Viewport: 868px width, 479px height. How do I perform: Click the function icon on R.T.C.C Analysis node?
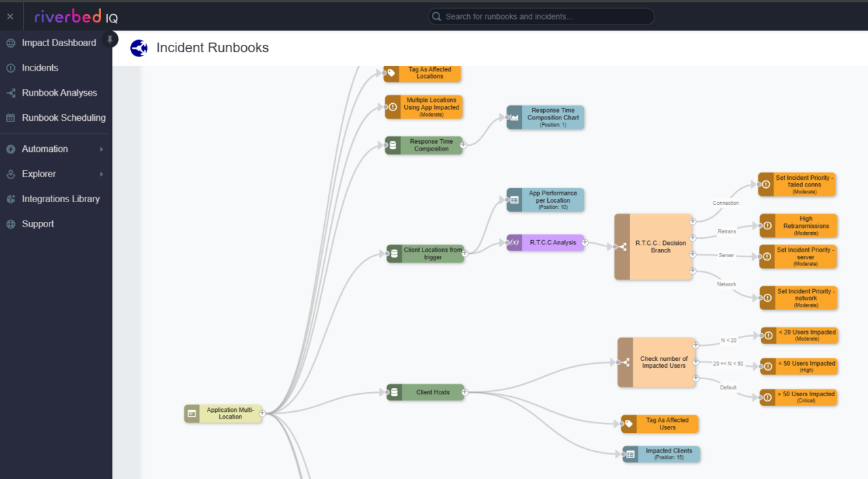(513, 242)
